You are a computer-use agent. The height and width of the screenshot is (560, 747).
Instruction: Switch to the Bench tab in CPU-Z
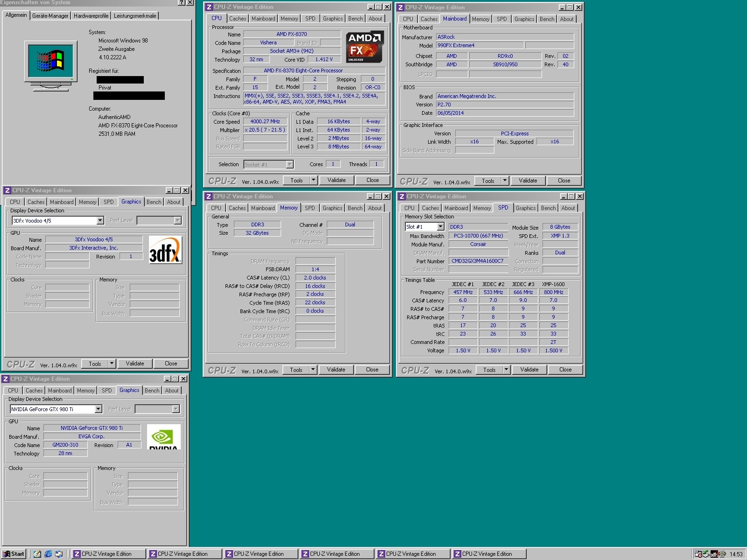pyautogui.click(x=355, y=19)
